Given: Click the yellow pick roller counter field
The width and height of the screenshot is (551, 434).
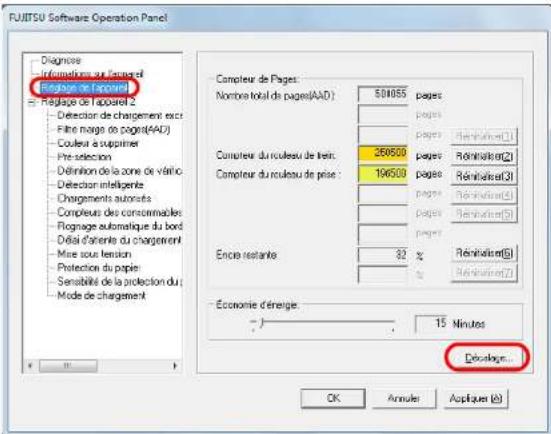Looking at the screenshot, I should tap(383, 174).
